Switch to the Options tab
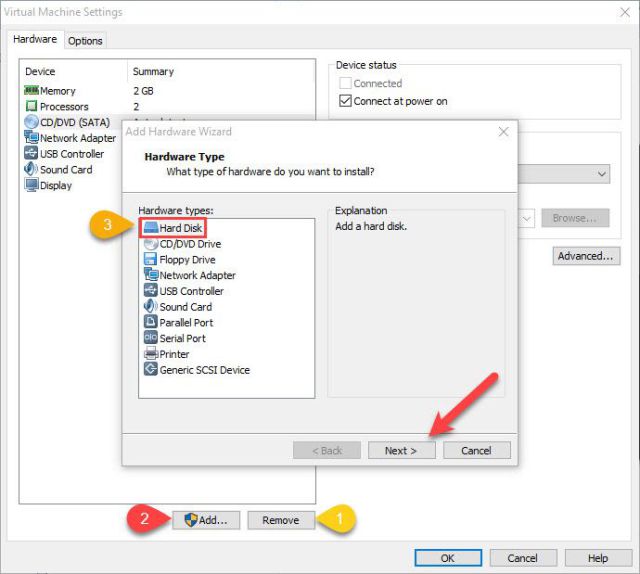Screen dimensions: 640x574 tap(85, 41)
